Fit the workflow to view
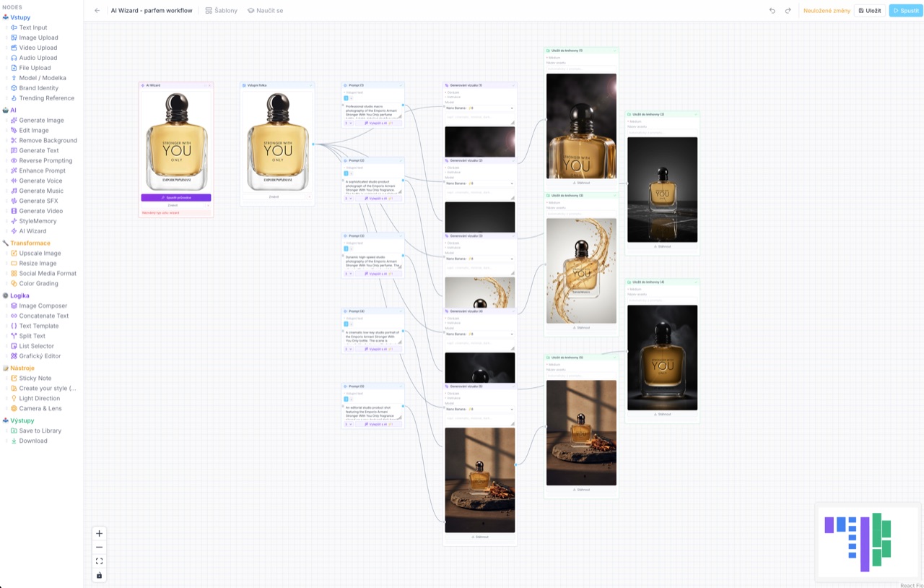This screenshot has width=924, height=588. [x=100, y=561]
